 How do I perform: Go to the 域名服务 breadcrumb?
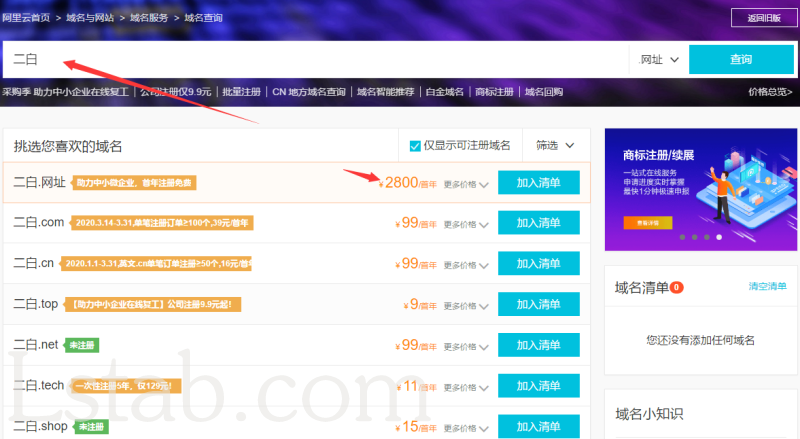[149, 18]
